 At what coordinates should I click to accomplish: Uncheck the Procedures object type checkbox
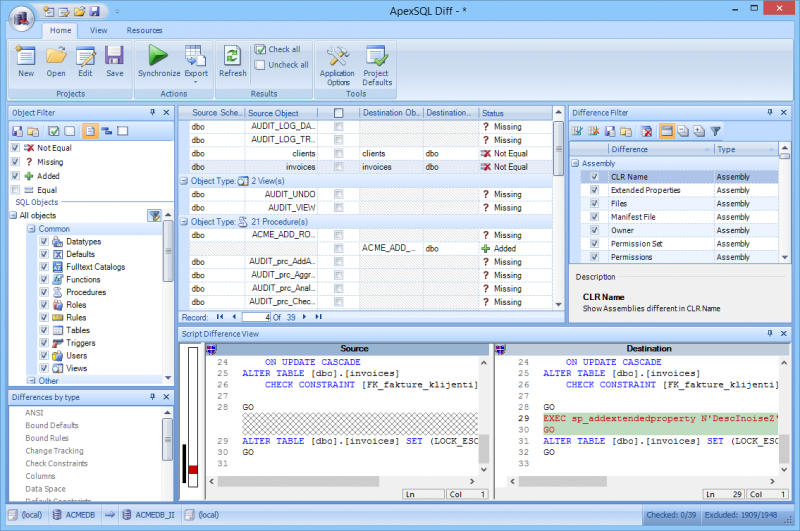click(x=44, y=292)
